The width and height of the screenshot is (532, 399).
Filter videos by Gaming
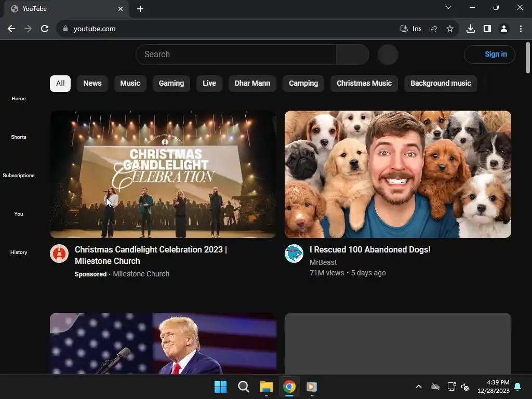click(171, 84)
